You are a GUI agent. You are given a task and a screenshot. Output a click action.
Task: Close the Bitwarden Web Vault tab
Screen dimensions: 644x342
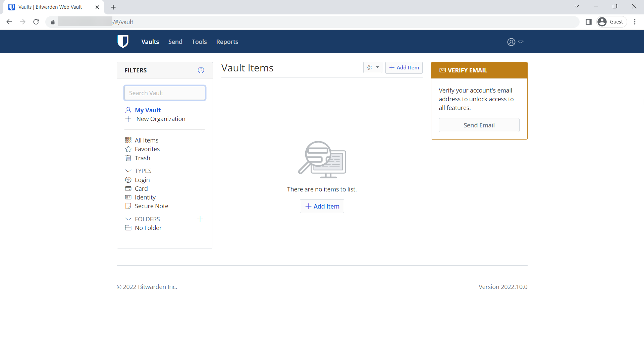point(97,7)
